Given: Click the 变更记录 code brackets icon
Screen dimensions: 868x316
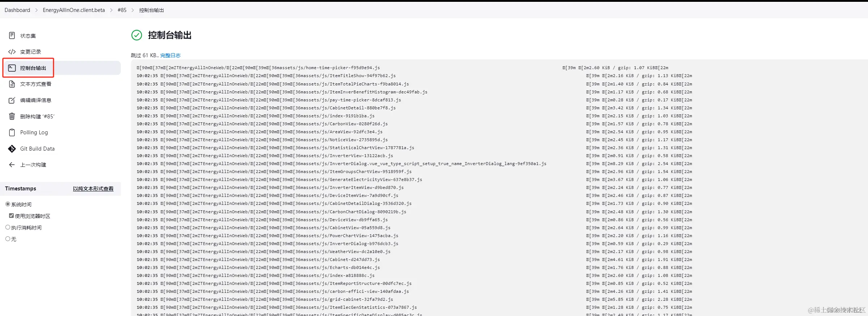Looking at the screenshot, I should pyautogui.click(x=12, y=52).
